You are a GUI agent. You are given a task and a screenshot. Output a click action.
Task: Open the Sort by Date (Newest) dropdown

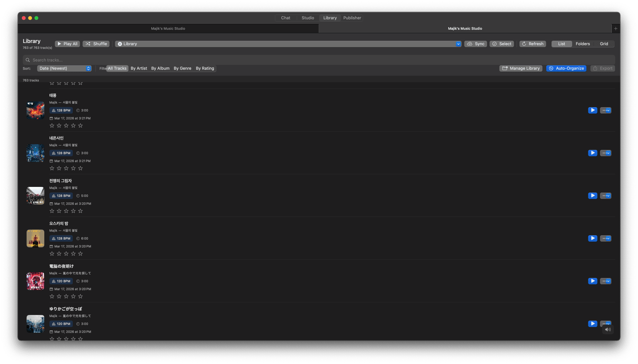[64, 68]
